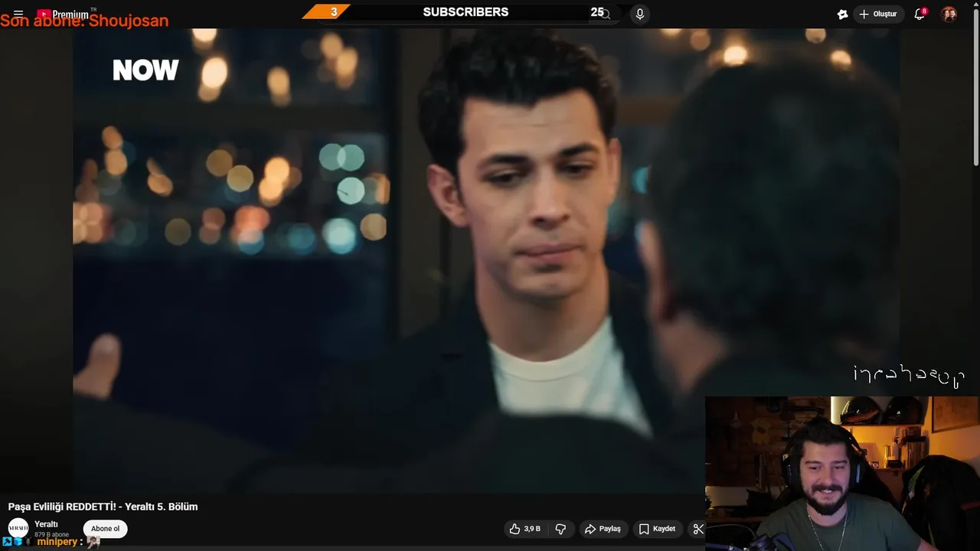Viewport: 980px width, 551px height.
Task: Open the sparkle AI icon near Oluştur
Action: click(x=842, y=14)
